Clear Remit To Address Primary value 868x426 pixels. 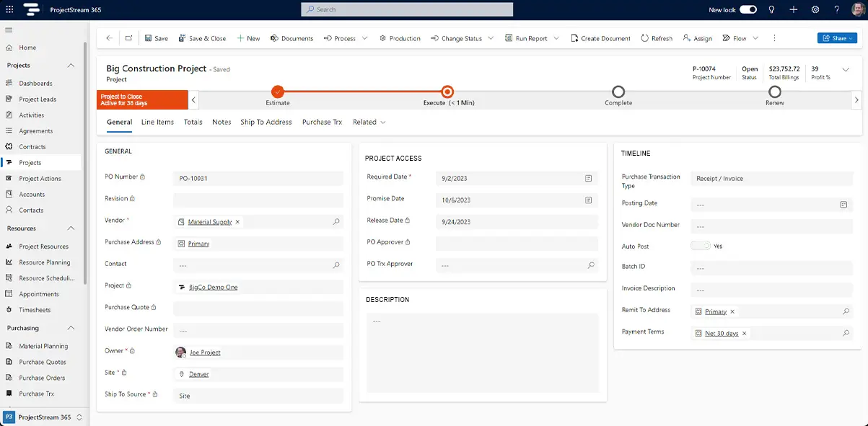[732, 311]
